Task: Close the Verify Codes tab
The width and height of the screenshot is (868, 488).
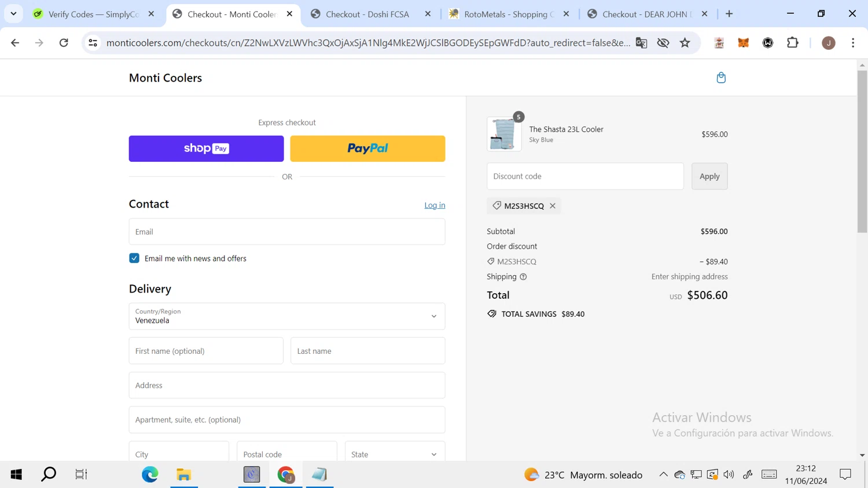Action: pos(152,14)
